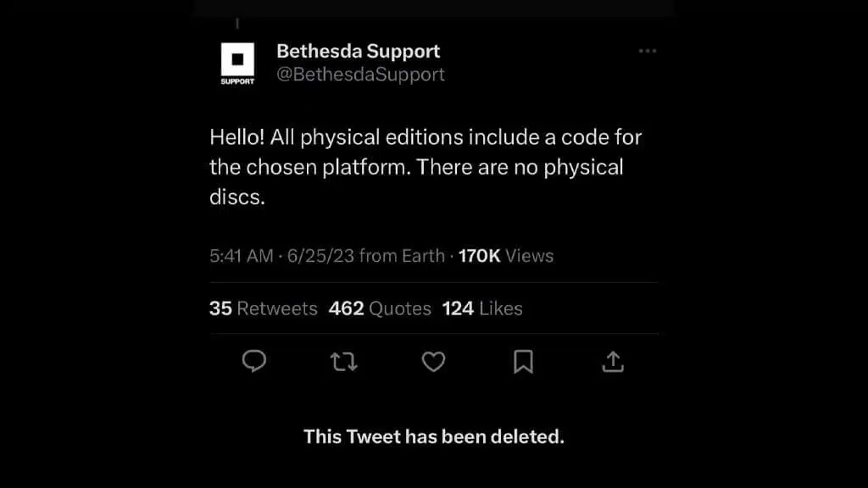Select the "from Earth" location label
The height and width of the screenshot is (488, 868).
tap(402, 256)
